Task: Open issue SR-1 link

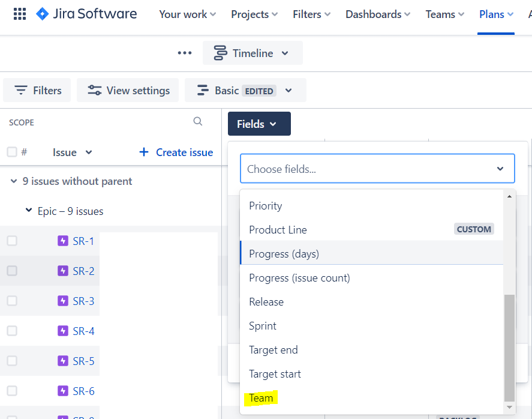Action: coord(83,241)
